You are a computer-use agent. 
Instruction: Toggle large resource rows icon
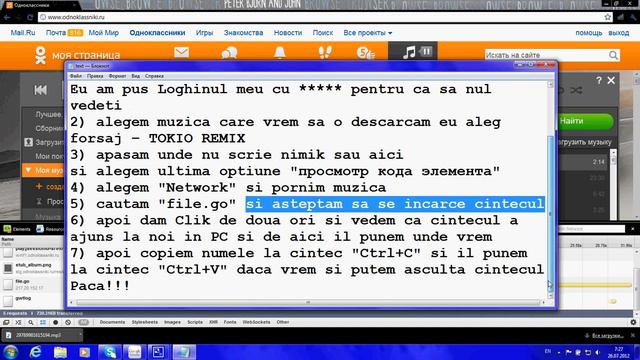[x=43, y=322]
